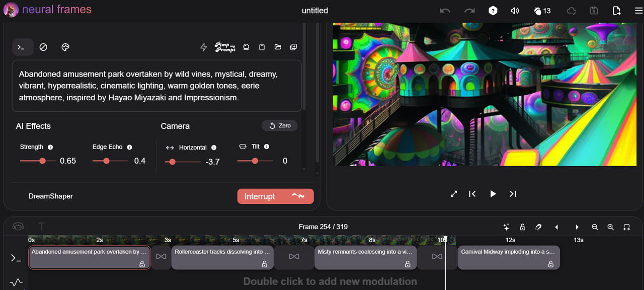This screenshot has width=644, height=290.
Task: Expand the video preview to fullscreen
Action: [453, 194]
